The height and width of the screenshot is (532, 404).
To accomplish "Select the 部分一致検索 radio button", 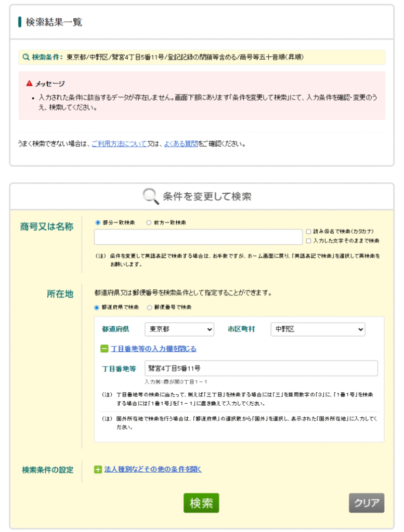I will [98, 222].
